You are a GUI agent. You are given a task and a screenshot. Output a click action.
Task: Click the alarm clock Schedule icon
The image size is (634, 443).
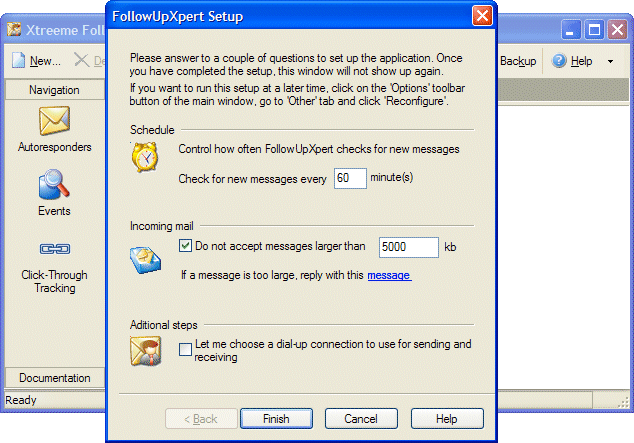[x=145, y=157]
